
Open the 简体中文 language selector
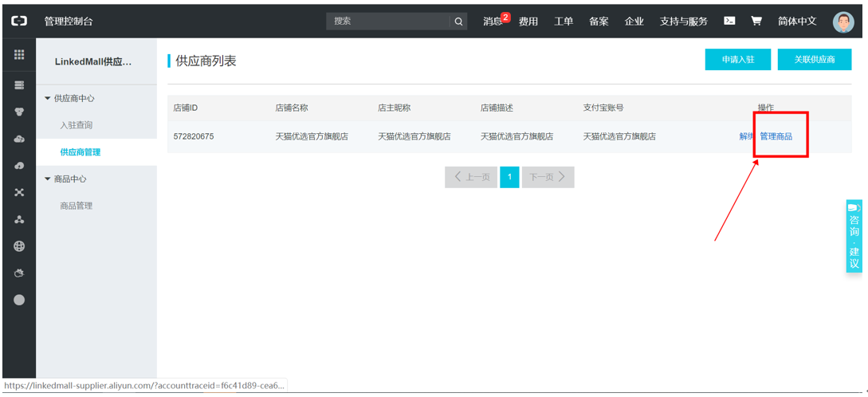point(796,22)
